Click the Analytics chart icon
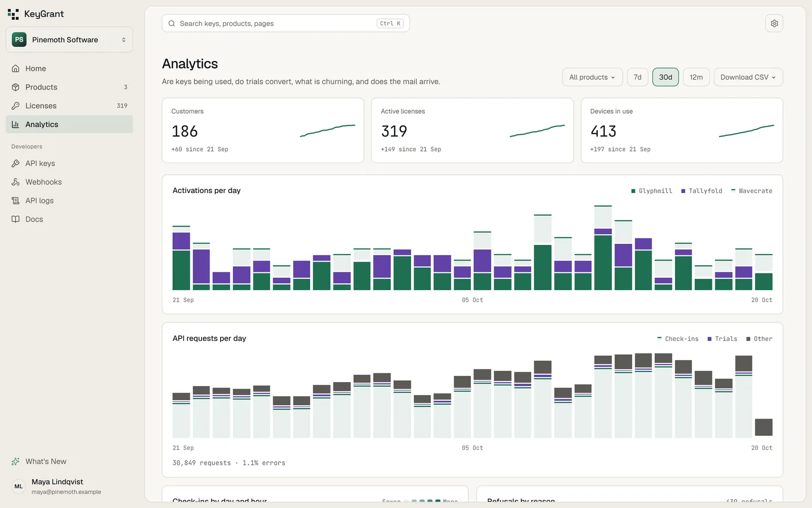Image resolution: width=812 pixels, height=508 pixels. tap(16, 124)
